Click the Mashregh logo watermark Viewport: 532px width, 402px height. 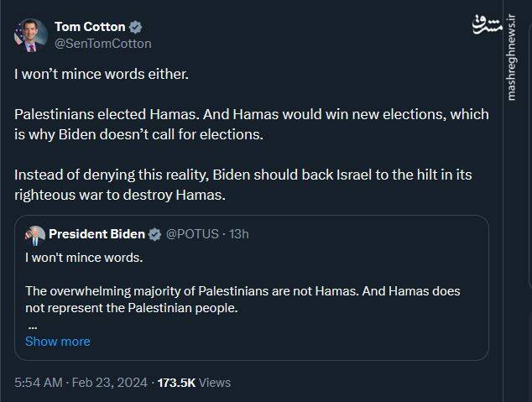pyautogui.click(x=510, y=26)
